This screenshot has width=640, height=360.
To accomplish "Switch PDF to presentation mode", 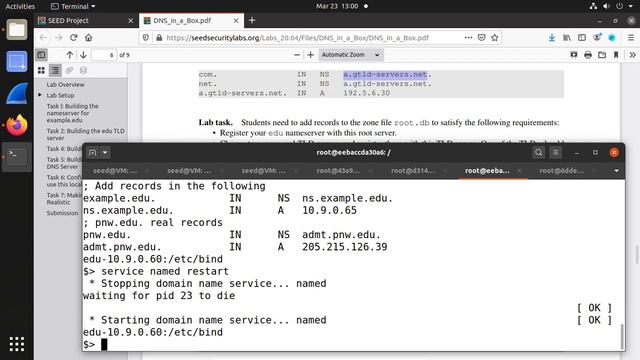I will click(574, 55).
